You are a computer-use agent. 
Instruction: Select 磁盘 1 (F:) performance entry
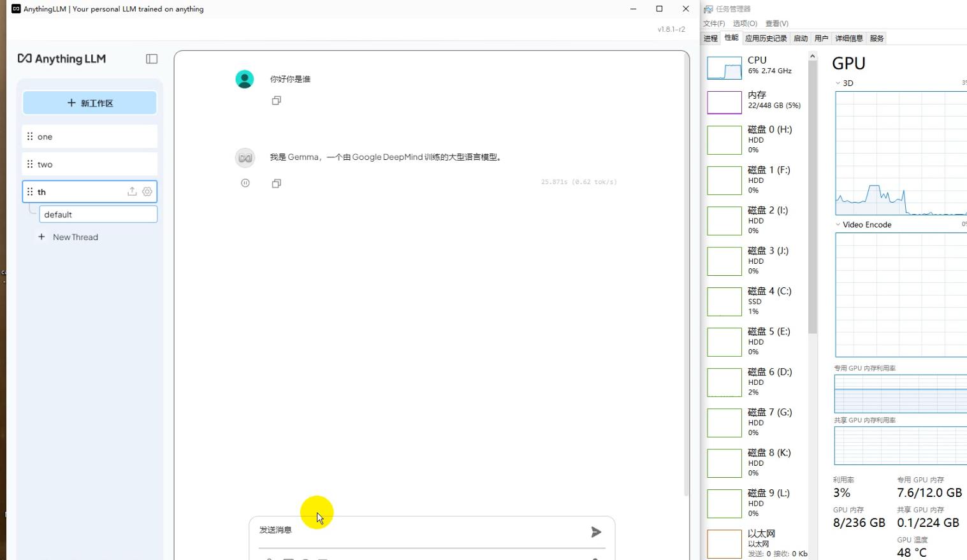755,180
